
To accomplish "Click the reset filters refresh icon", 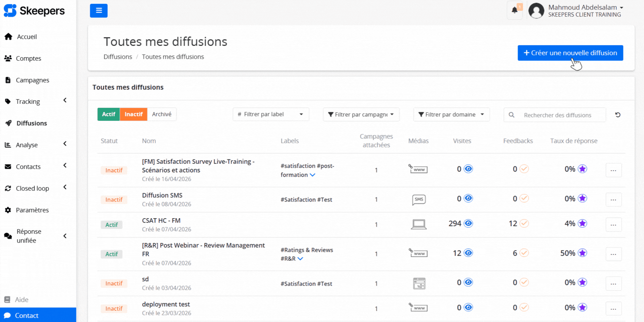I will [x=617, y=115].
